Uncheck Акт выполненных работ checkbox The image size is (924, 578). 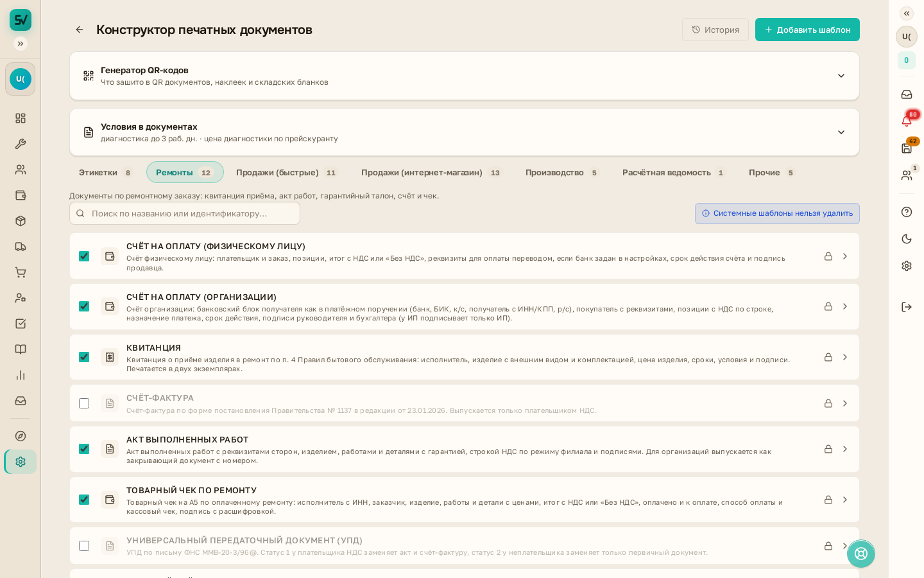(x=84, y=449)
